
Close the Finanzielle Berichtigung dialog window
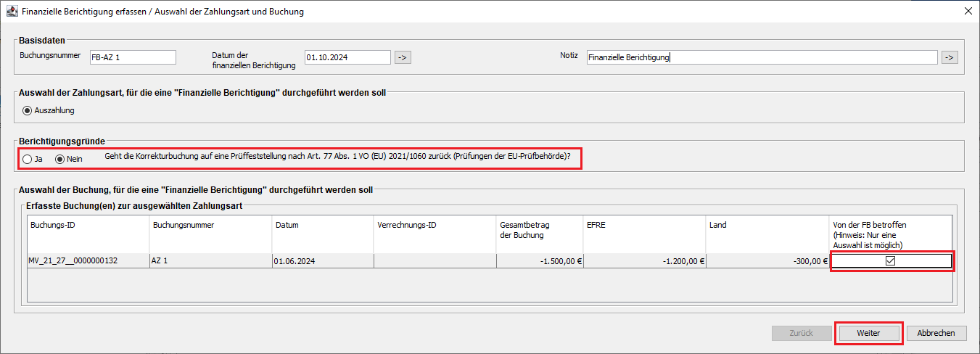[968, 12]
